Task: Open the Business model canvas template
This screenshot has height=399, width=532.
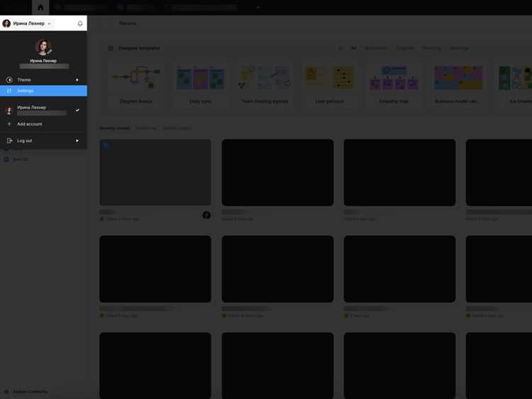Action: 458,85
